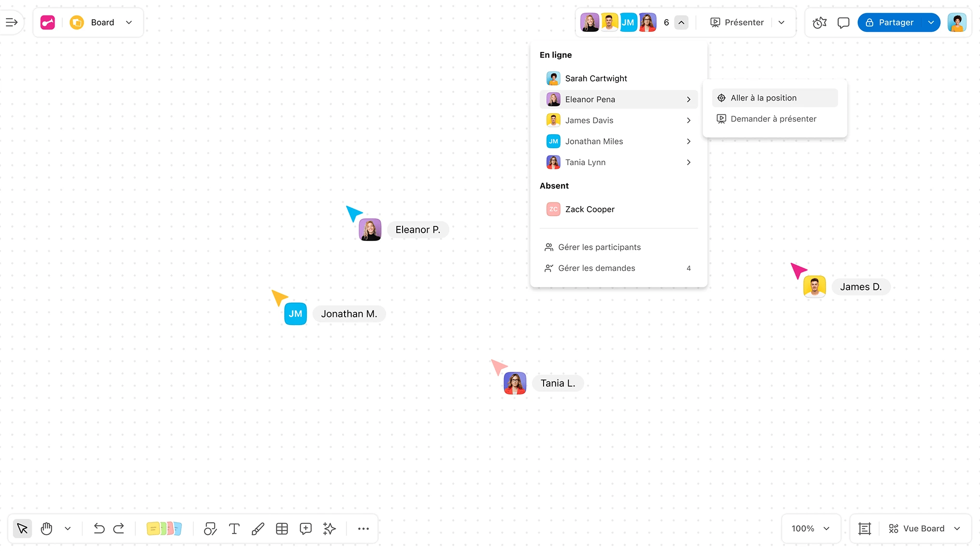Open the timer icon in top bar
This screenshot has width=980, height=551.
click(820, 22)
